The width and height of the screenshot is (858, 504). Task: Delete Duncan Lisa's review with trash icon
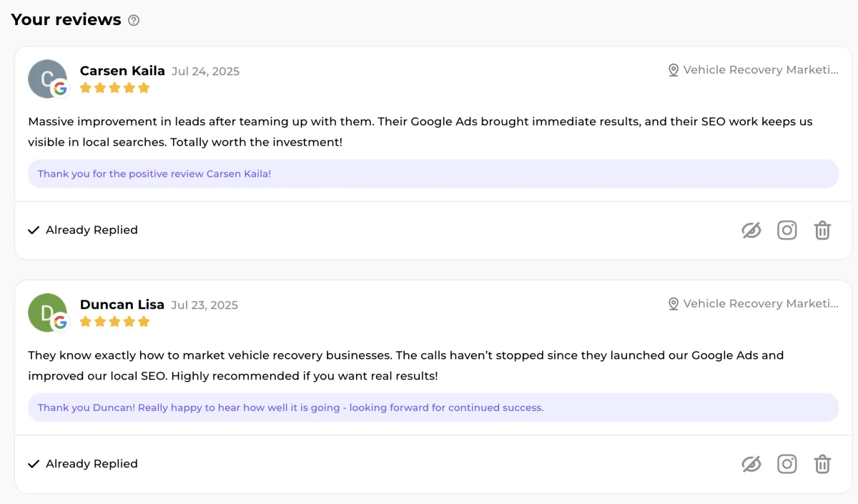pos(823,464)
